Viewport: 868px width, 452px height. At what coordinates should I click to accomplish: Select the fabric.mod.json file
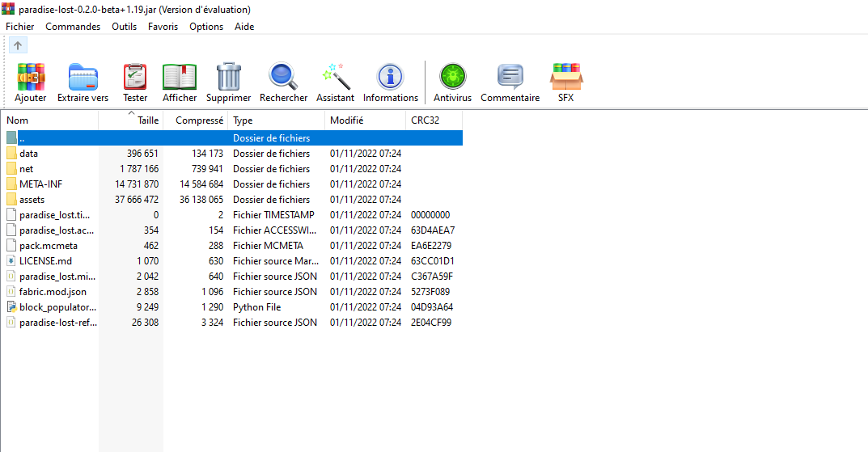53,292
